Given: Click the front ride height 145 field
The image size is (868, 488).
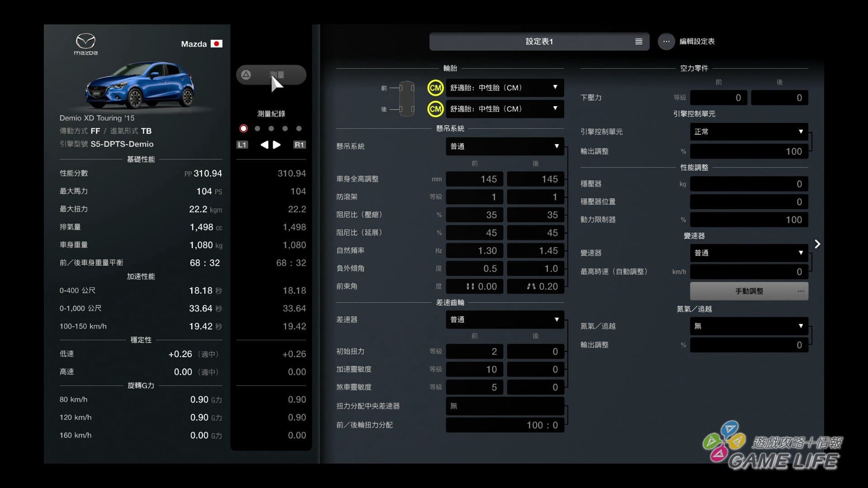Looking at the screenshot, I should [x=474, y=179].
